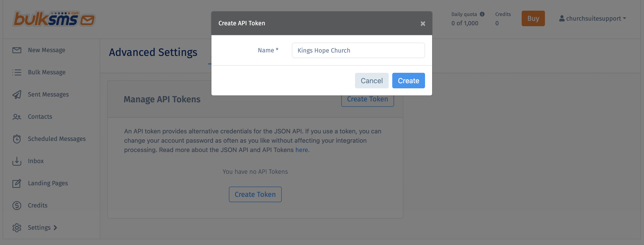
Task: Click the Sent Messages paper plane icon
Action: click(17, 94)
